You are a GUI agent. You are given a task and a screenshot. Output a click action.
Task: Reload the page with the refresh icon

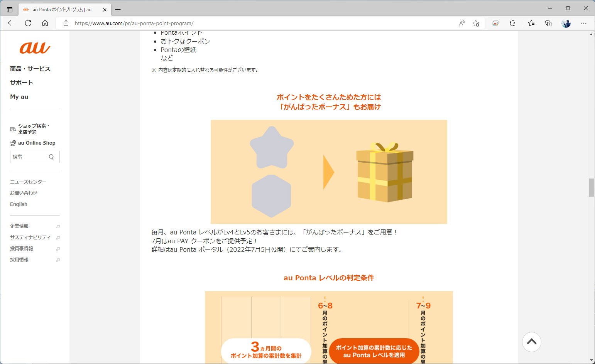(x=28, y=23)
